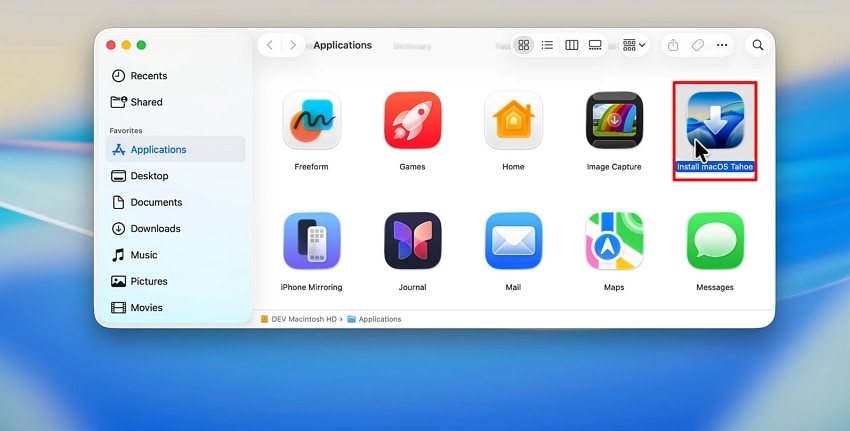Image resolution: width=850 pixels, height=431 pixels.
Task: Switch to gallery view
Action: coord(595,45)
